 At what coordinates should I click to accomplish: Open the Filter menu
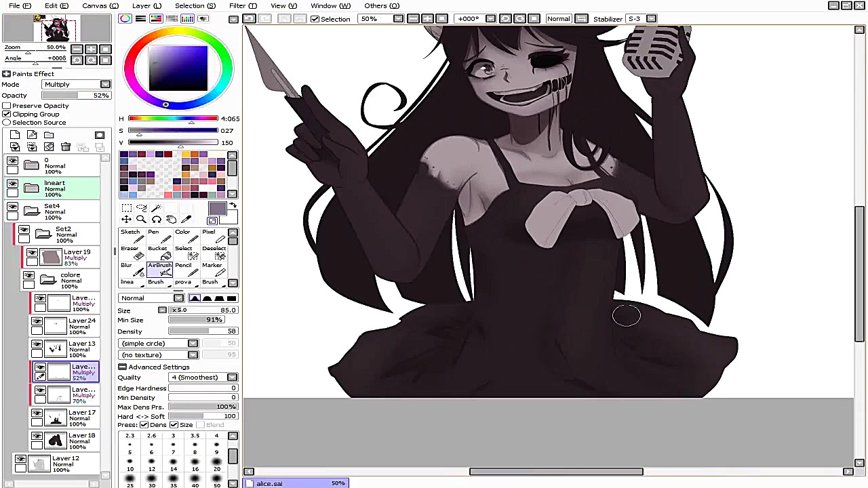(x=243, y=5)
